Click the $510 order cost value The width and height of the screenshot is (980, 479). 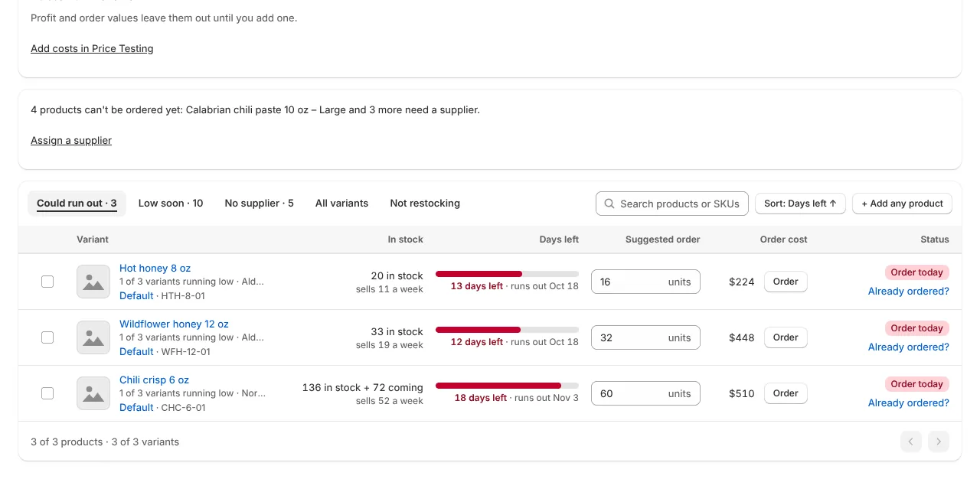click(x=742, y=393)
